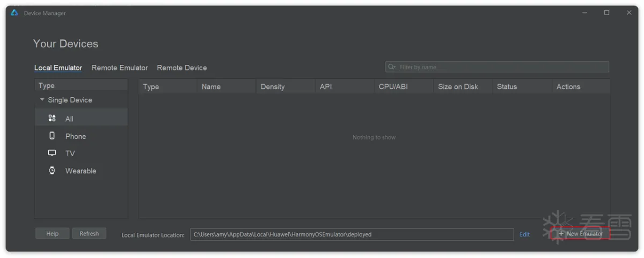The height and width of the screenshot is (258, 644).
Task: Switch to the Remote Emulator tab
Action: 120,68
